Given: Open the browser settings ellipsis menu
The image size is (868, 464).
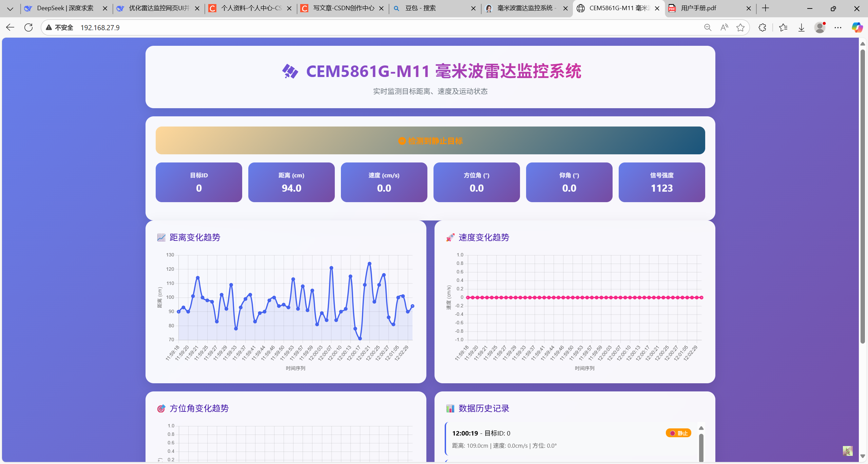Looking at the screenshot, I should (838, 27).
